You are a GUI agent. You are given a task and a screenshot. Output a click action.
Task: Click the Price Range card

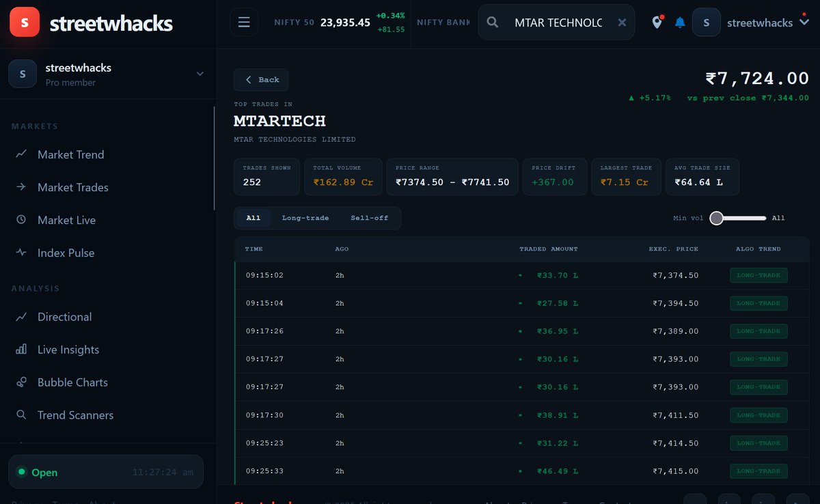click(x=452, y=177)
